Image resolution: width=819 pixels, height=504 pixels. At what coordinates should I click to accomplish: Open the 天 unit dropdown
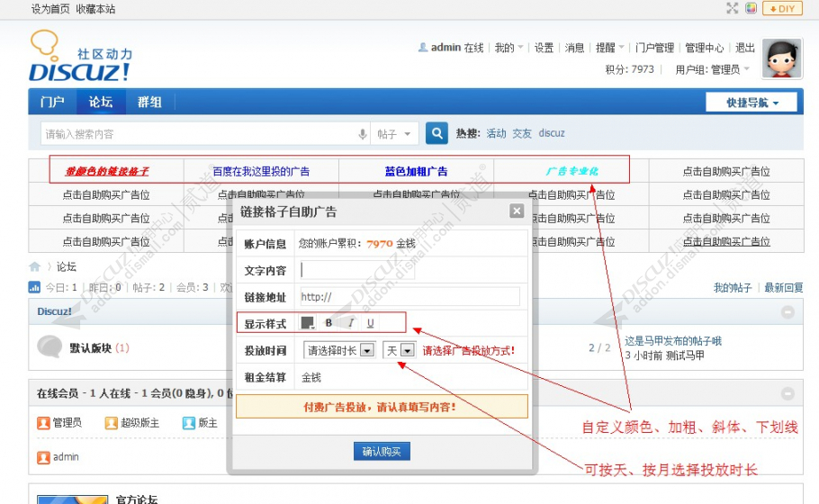click(399, 350)
